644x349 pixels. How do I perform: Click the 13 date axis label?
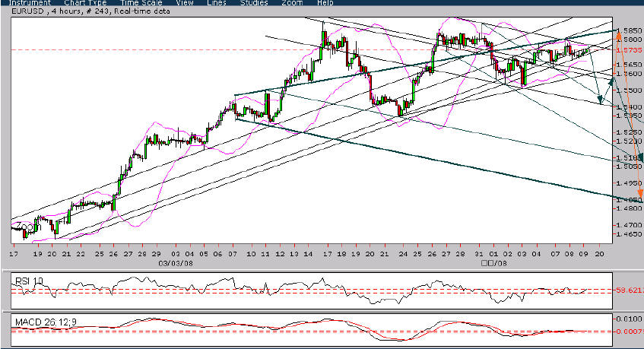(x=294, y=254)
